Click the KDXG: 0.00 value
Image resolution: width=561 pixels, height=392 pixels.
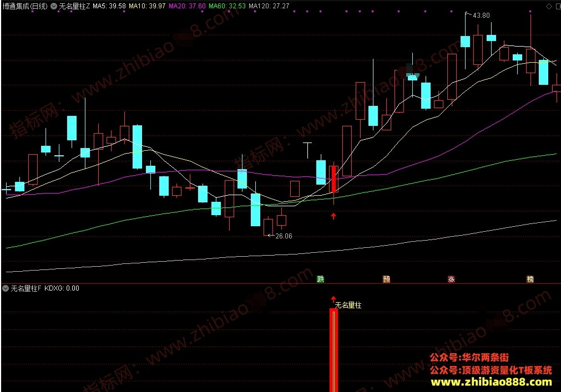(x=62, y=288)
